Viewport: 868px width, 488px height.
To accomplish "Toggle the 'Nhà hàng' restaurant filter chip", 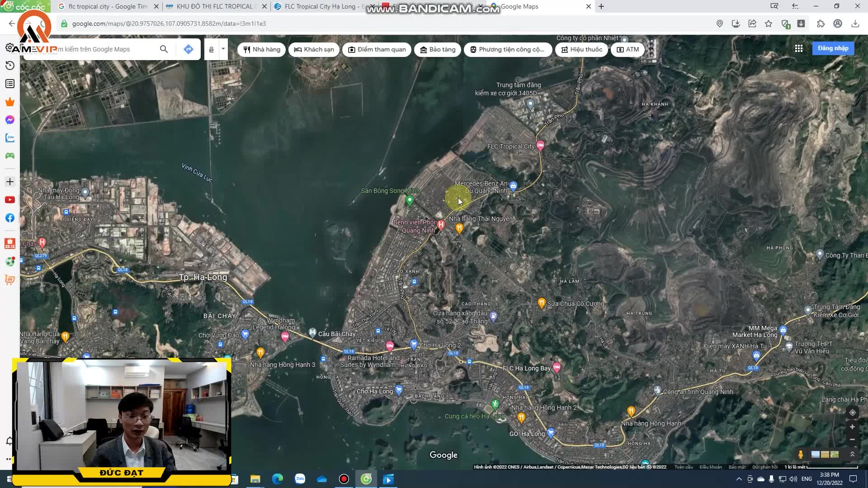I will 261,49.
